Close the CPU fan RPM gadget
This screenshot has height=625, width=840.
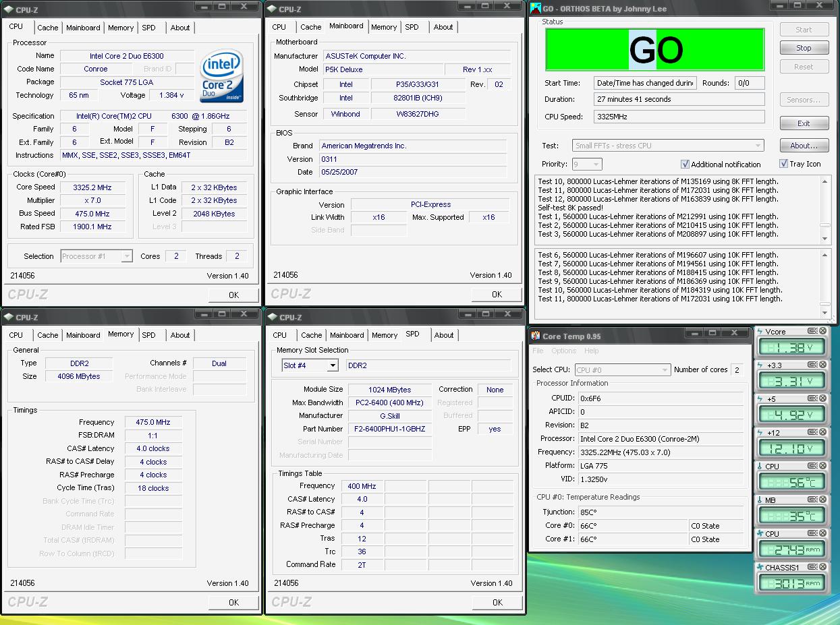pos(822,533)
